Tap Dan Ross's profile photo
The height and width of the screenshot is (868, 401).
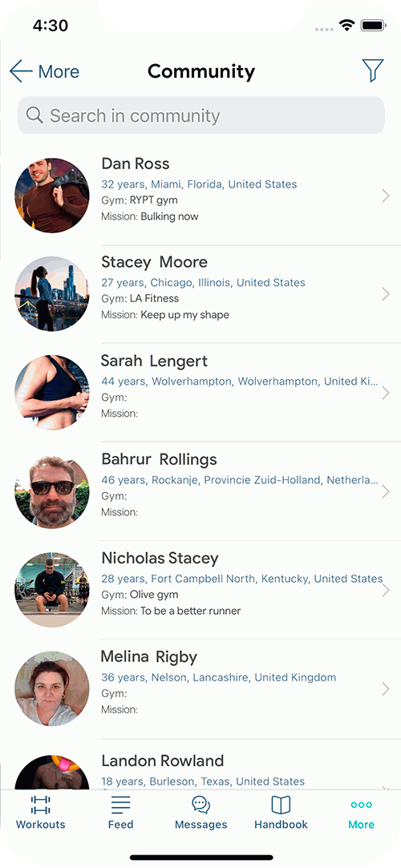(51, 196)
